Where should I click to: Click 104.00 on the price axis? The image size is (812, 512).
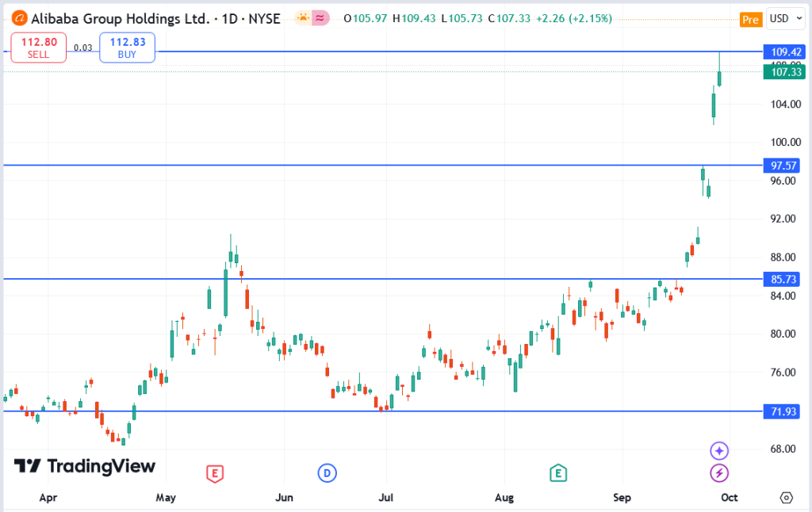(786, 104)
